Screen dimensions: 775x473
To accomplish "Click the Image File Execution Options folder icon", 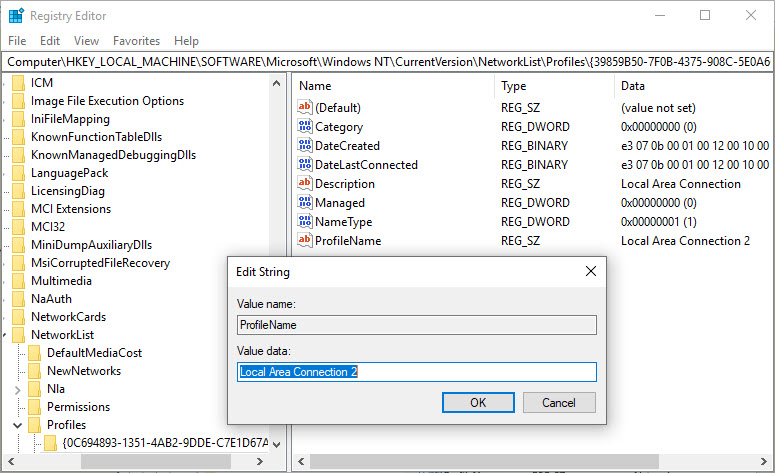I will 19,101.
